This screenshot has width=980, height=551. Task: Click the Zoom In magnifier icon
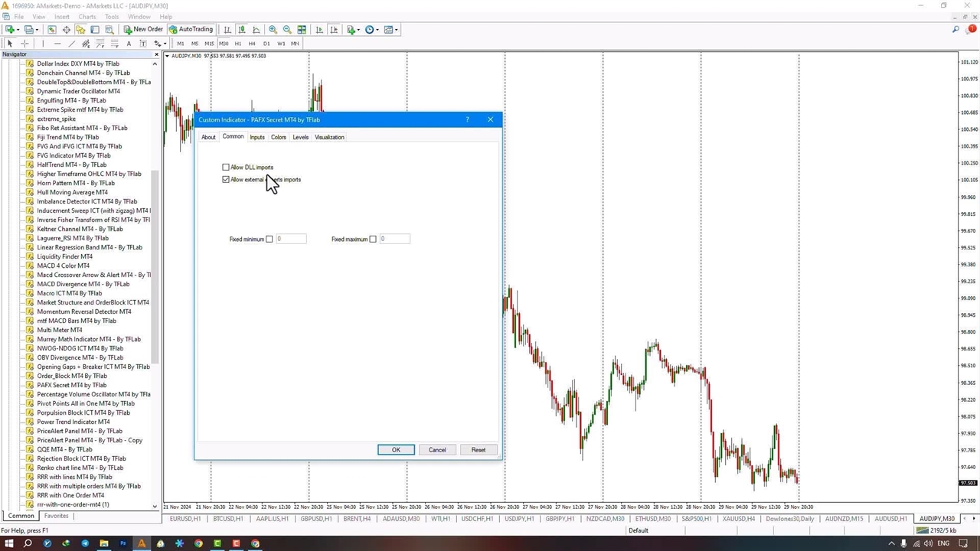pos(273,30)
